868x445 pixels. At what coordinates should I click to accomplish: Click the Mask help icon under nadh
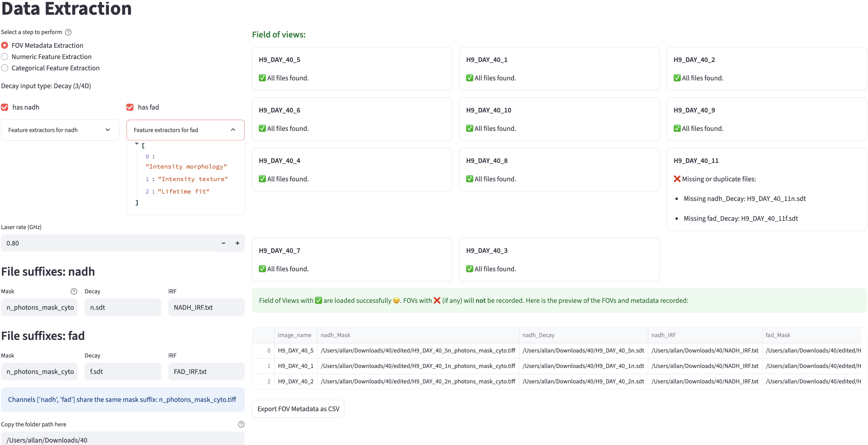[x=74, y=292]
